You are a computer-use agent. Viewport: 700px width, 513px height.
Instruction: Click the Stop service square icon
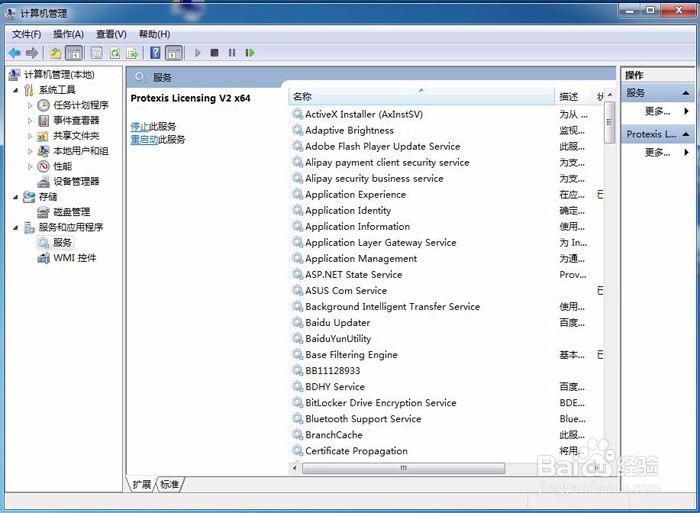(214, 53)
